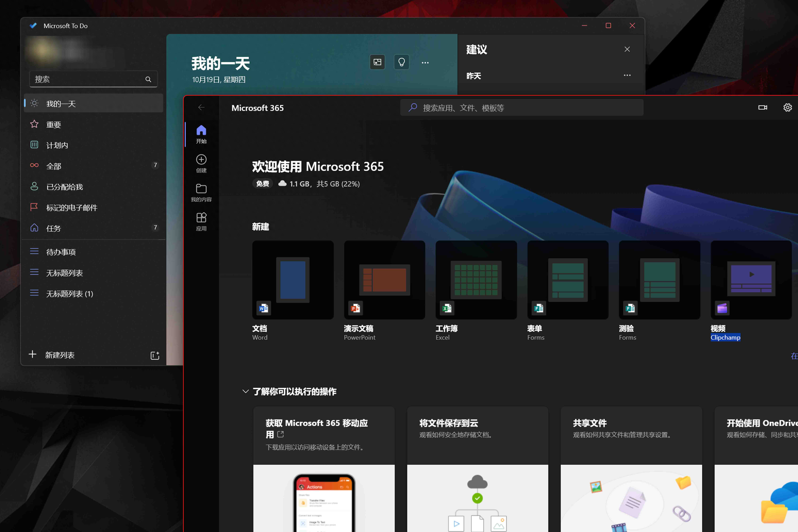Image resolution: width=798 pixels, height=532 pixels.
Task: Open Flagged email (标记的电子邮件) list
Action: coord(93,207)
